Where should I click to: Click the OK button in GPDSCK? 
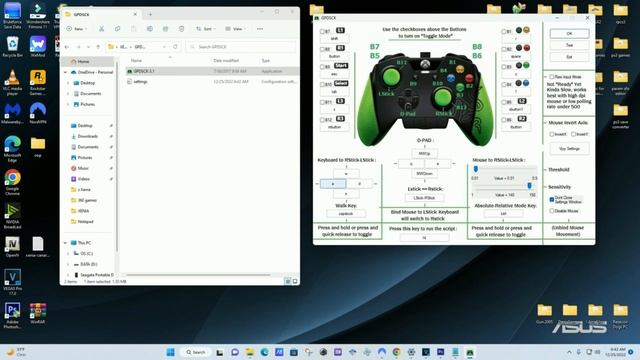tap(569, 33)
